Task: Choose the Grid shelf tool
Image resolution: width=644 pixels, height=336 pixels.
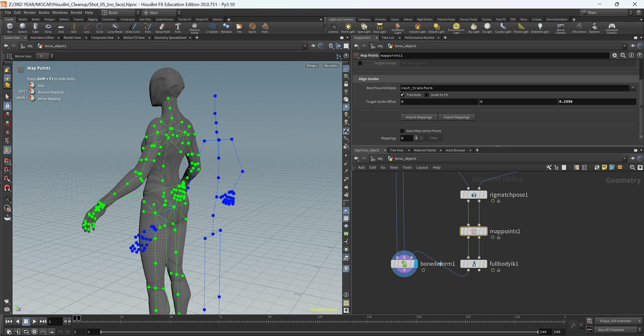Action: (61, 28)
